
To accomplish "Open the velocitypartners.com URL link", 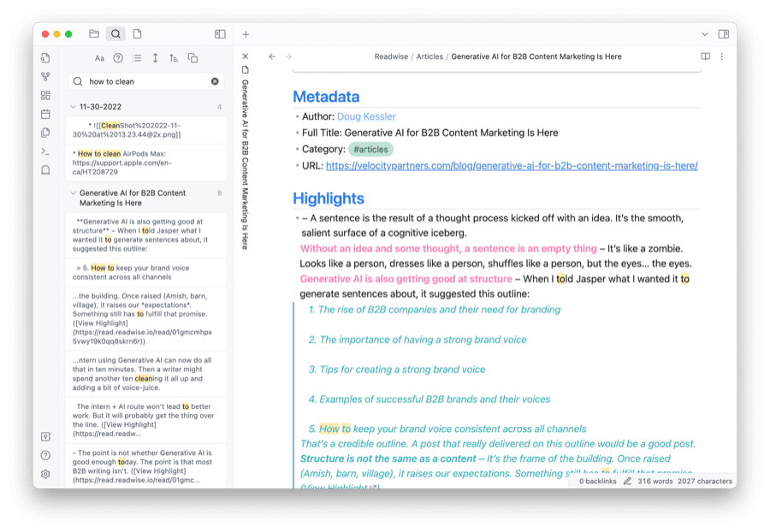I will pyautogui.click(x=512, y=166).
